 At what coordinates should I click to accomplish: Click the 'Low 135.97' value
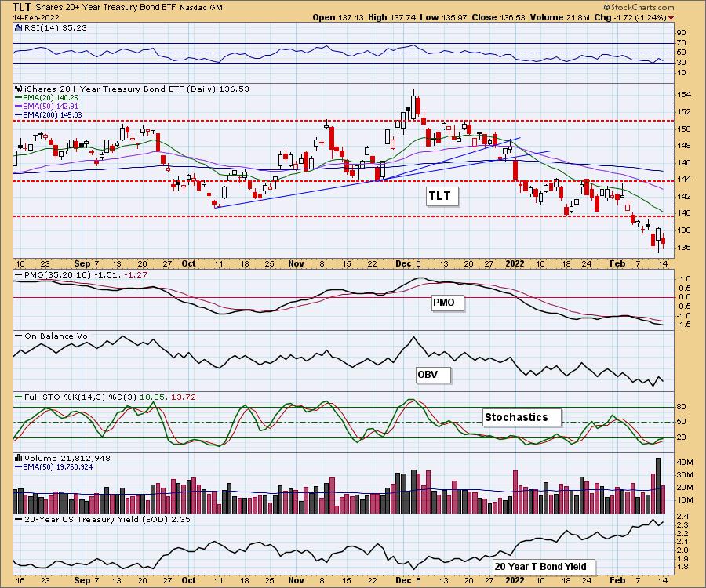[443, 17]
